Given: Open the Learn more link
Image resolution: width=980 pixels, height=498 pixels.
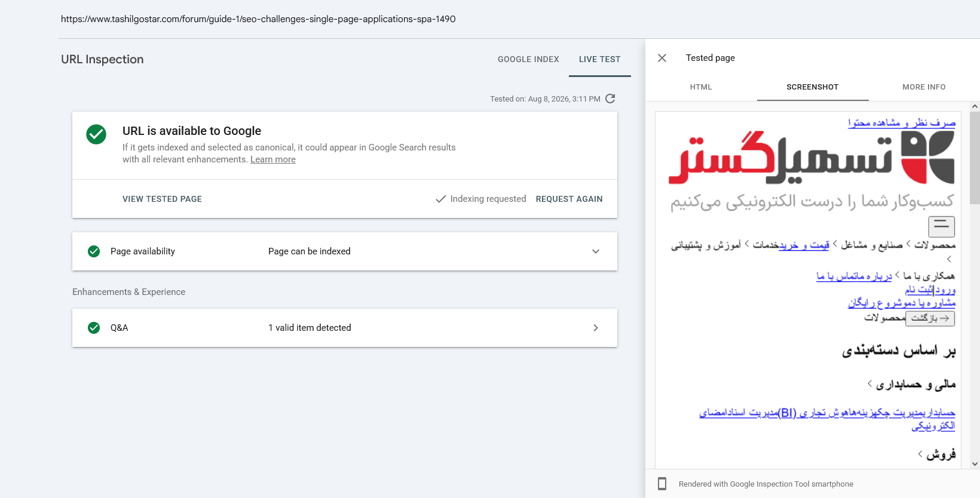Looking at the screenshot, I should (x=273, y=159).
